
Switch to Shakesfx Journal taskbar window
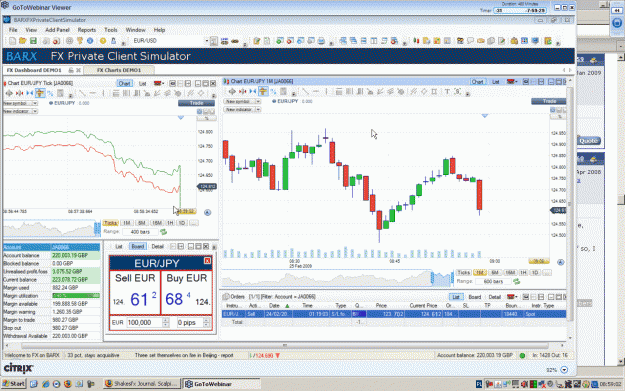pos(142,384)
